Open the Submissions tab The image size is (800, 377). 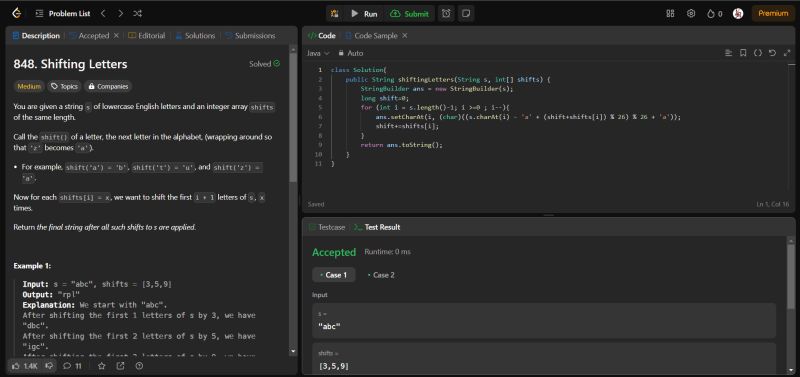click(250, 36)
